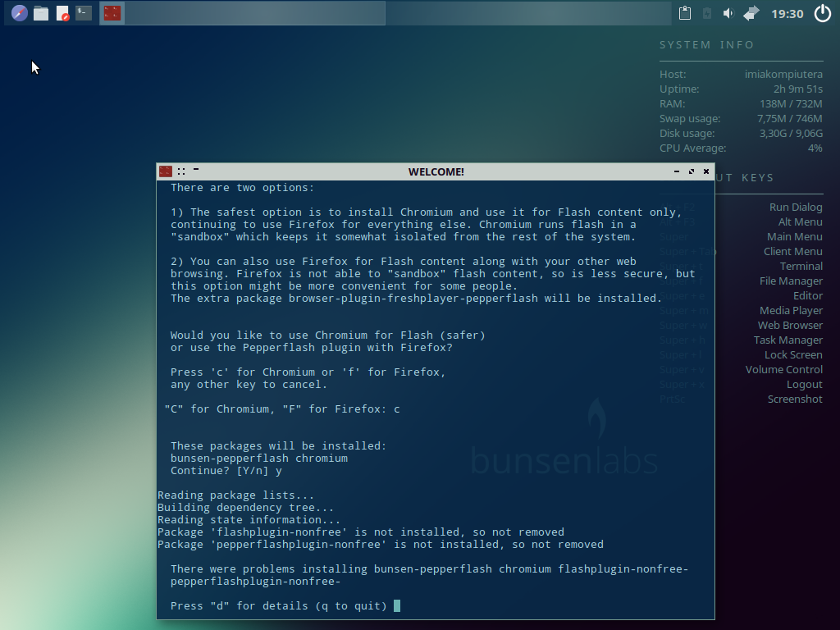840x630 pixels.
Task: Open the clipboard manager tray icon
Action: (x=685, y=13)
